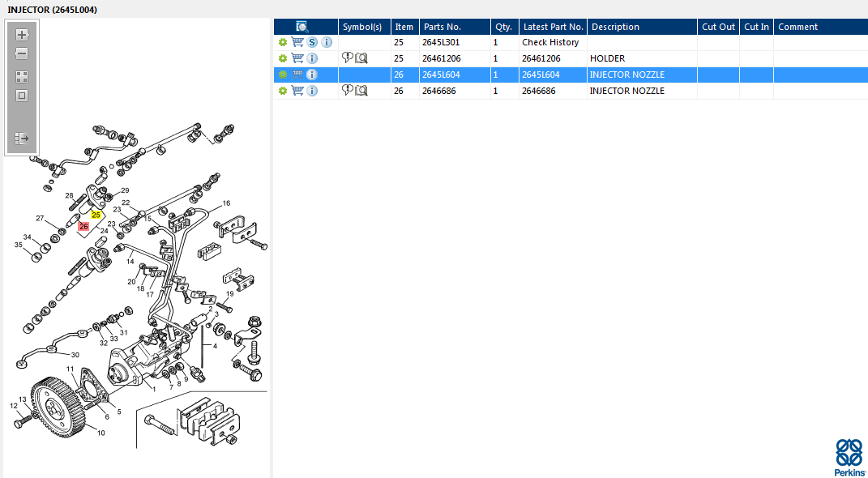Click the search icon in table header

(x=302, y=27)
